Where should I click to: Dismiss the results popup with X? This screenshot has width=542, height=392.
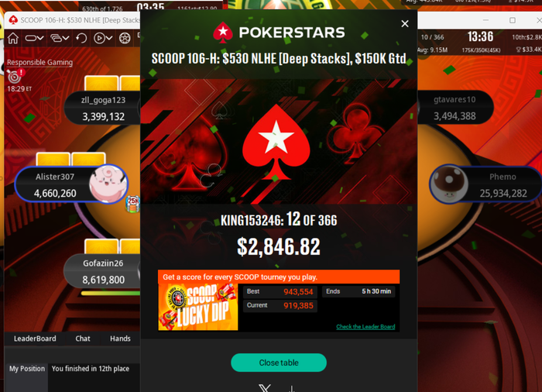405,23
